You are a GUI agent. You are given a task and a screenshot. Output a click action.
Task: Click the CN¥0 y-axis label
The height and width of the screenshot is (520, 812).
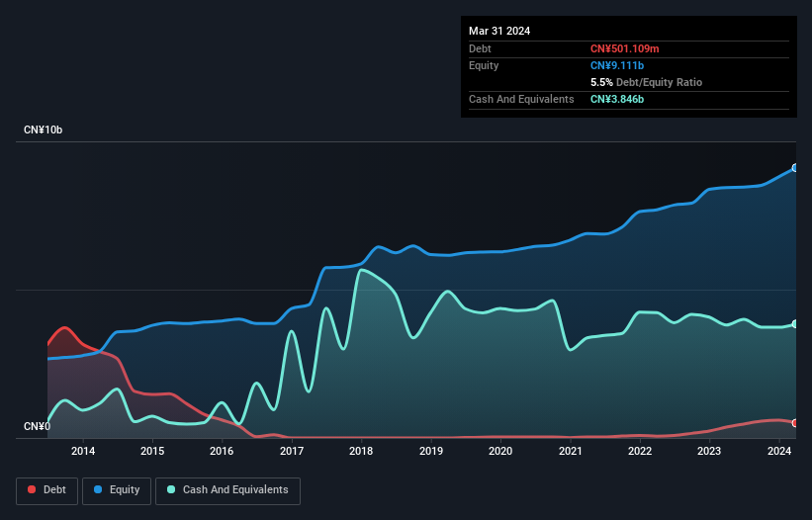tap(38, 426)
